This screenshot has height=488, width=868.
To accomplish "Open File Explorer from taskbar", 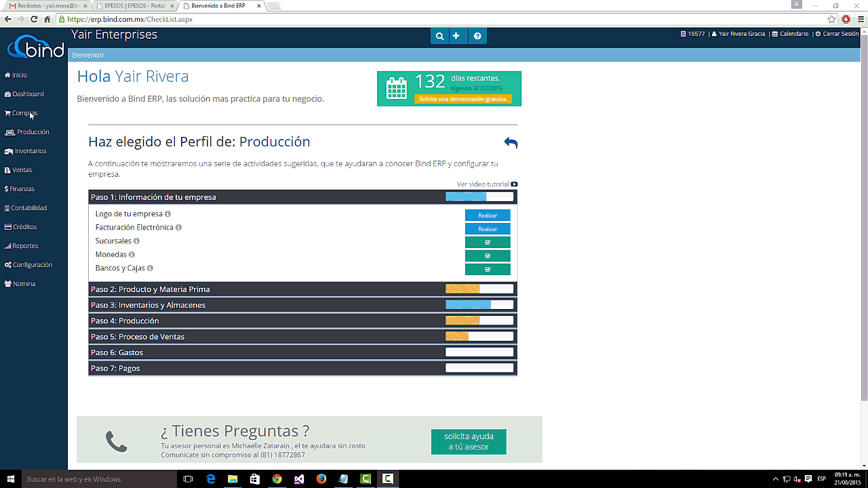I will [x=233, y=479].
